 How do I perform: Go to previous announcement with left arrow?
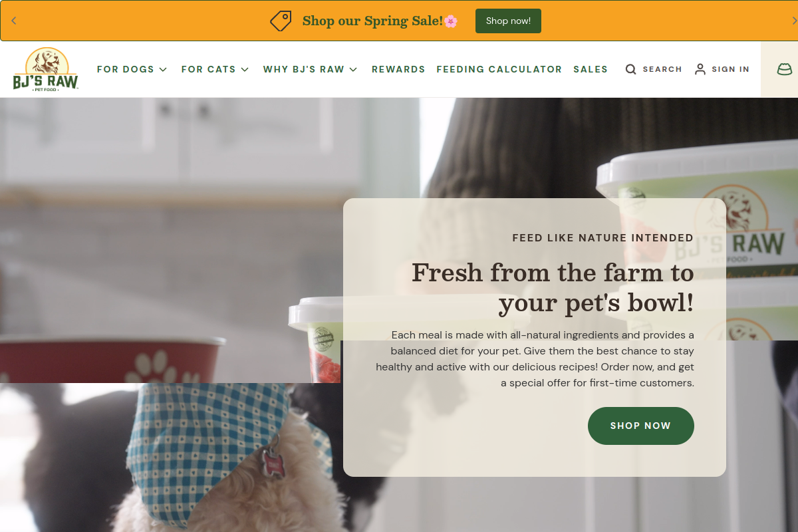(x=14, y=21)
